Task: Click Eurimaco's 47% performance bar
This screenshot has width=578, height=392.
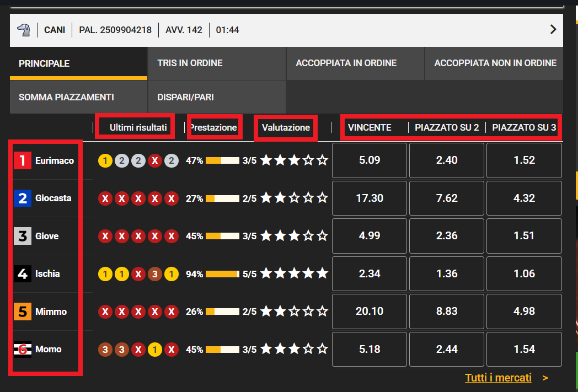Action: [x=222, y=160]
